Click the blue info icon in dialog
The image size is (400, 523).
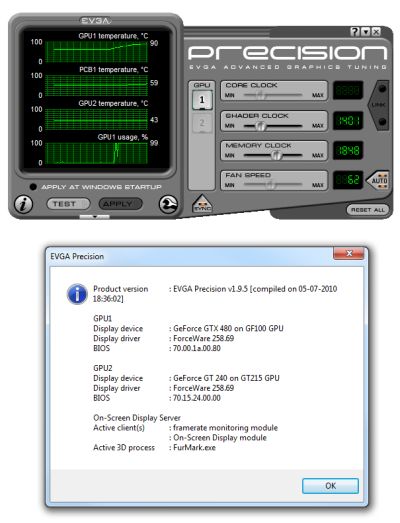point(77,294)
